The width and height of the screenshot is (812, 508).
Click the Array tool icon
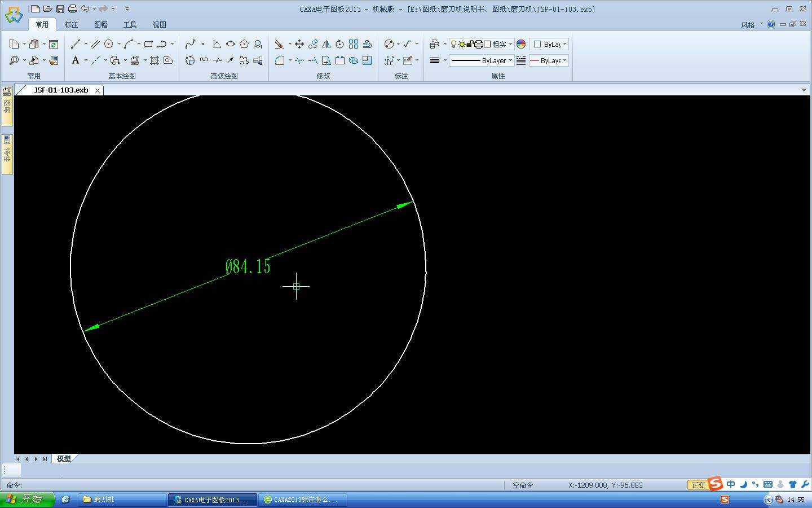(x=354, y=44)
